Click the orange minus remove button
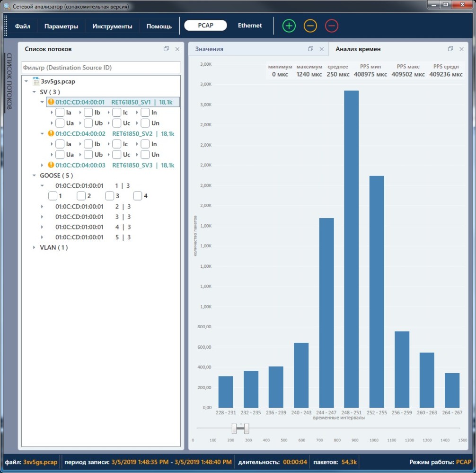 coord(310,26)
